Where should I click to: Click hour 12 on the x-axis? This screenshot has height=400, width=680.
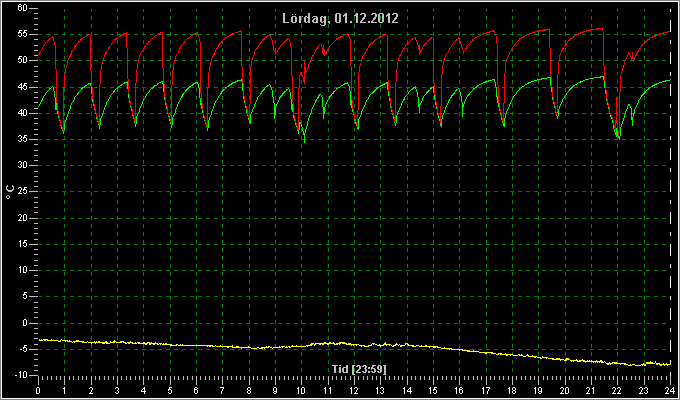coord(354,390)
